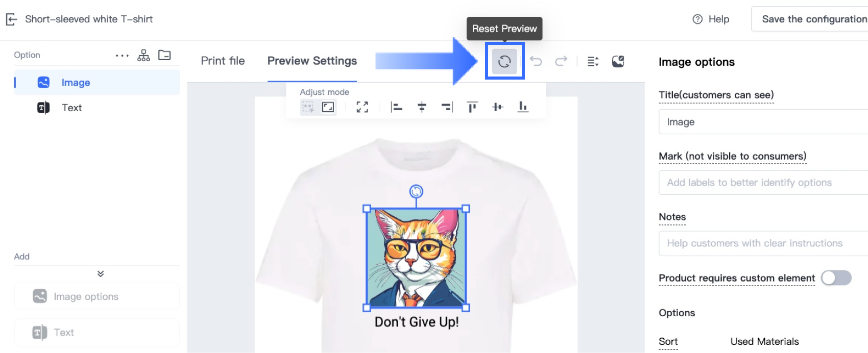Click the add folder icon in Option panel
Viewport: 868px width, 353px height.
pos(164,55)
